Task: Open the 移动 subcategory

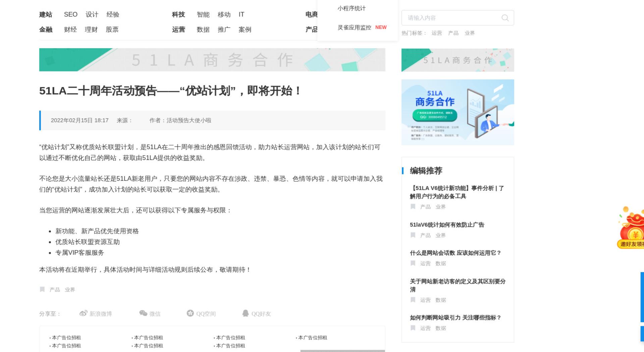Action: [224, 14]
